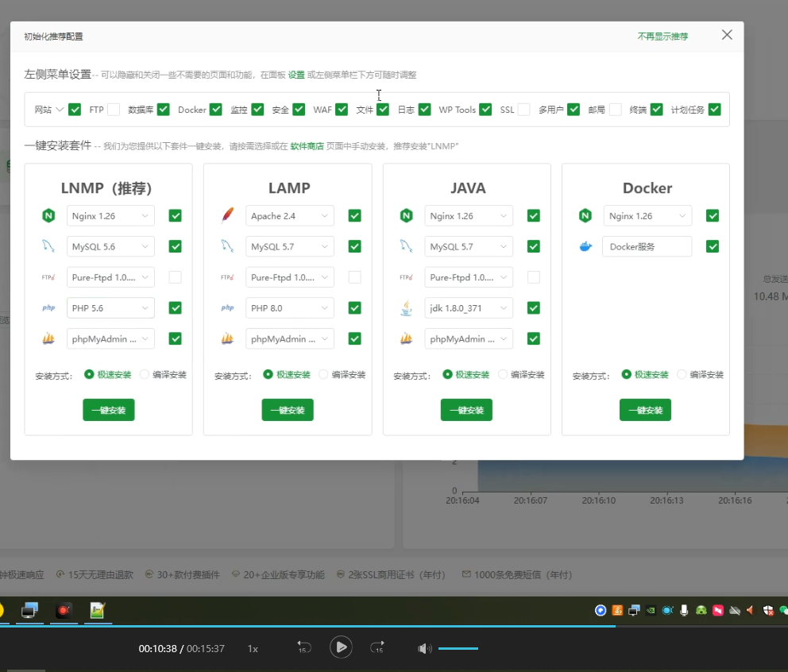The height and width of the screenshot is (672, 788).
Task: Click the MySQL dolphin icon in LNMP card
Action: [48, 246]
